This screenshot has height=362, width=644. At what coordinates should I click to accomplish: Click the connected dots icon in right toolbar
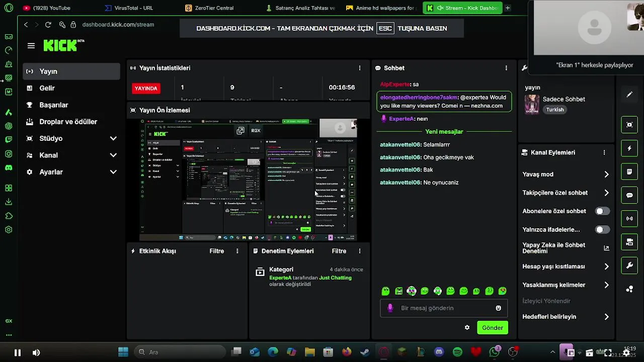coord(629,289)
